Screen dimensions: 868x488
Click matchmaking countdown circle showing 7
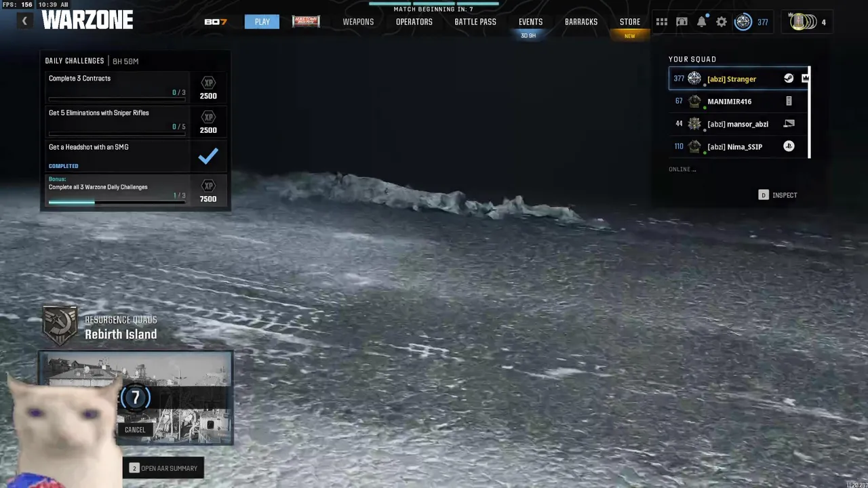(135, 398)
